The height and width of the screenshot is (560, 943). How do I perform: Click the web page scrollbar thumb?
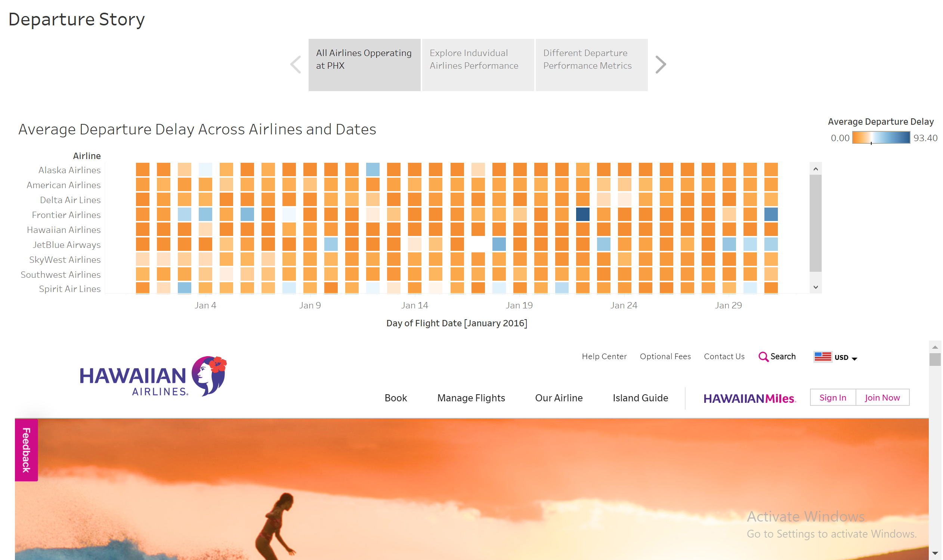pos(935,360)
